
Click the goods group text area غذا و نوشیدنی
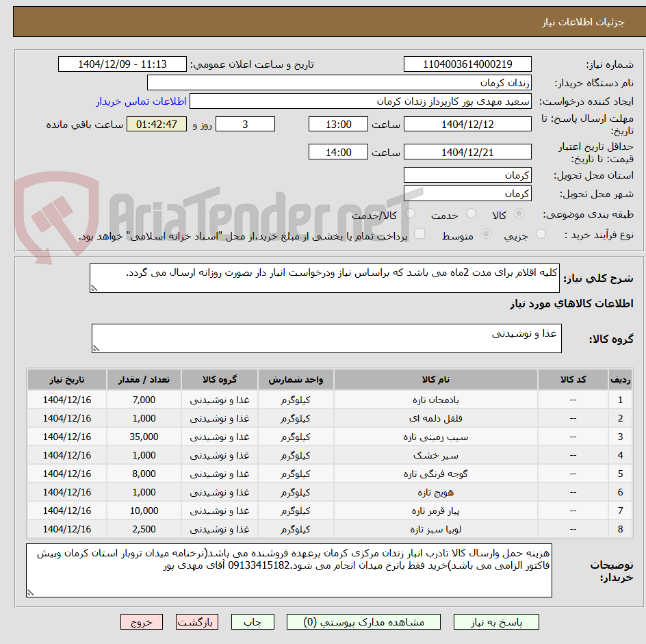click(x=326, y=338)
